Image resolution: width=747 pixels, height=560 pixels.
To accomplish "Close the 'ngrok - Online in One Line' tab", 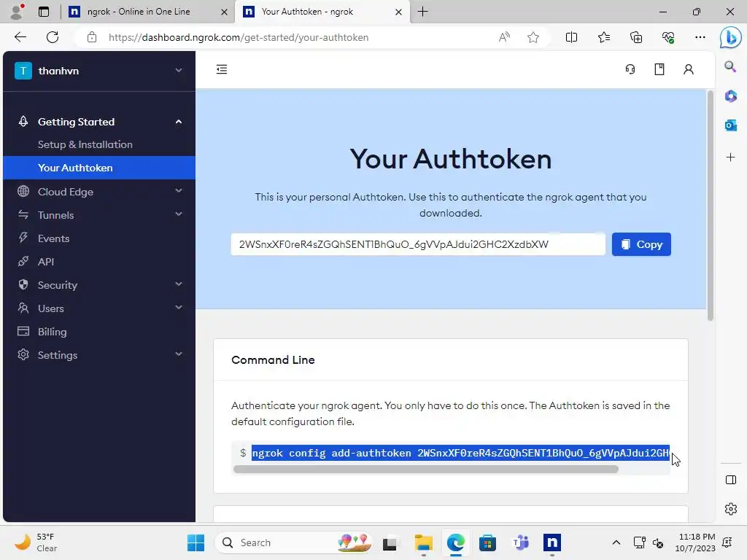I will tap(224, 12).
